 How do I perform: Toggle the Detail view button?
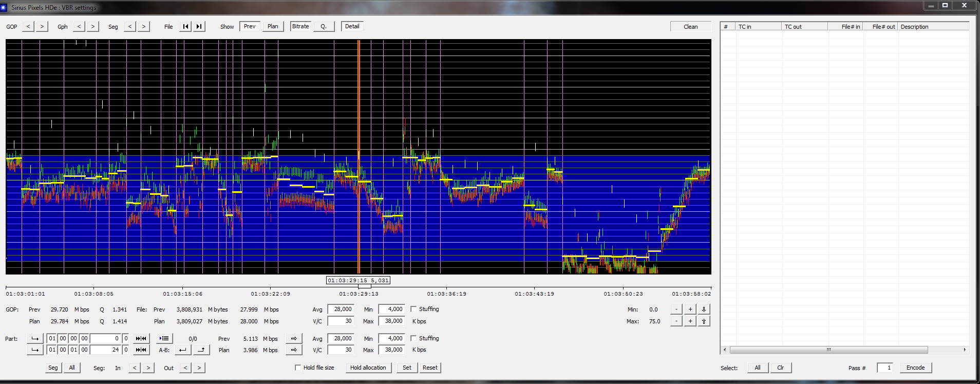point(352,27)
